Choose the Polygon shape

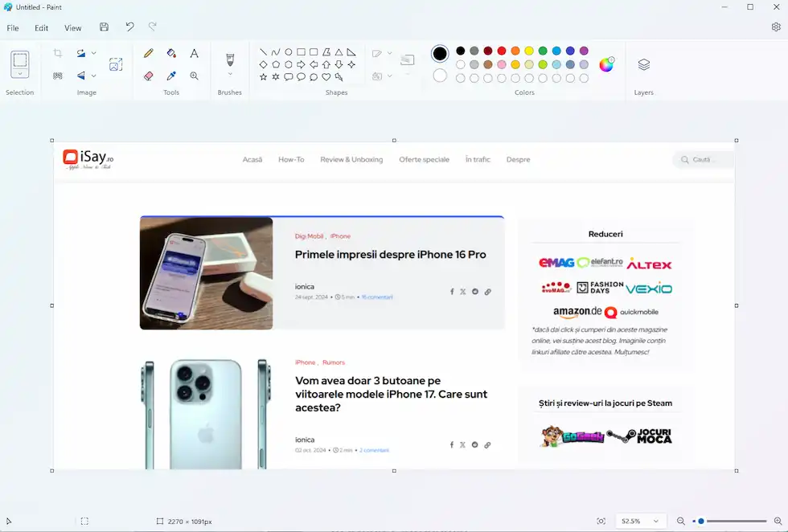(x=326, y=51)
